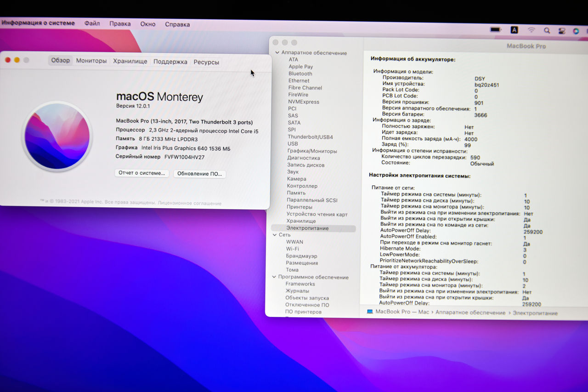The image size is (588, 392).
Task: Switch to the Обзор tab
Action: pyautogui.click(x=61, y=61)
